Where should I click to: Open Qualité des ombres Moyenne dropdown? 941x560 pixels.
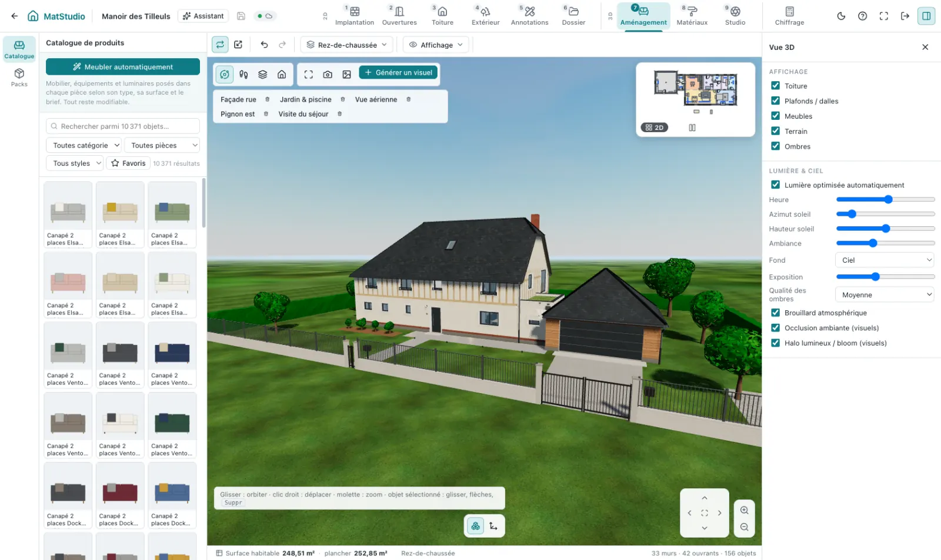(x=885, y=294)
